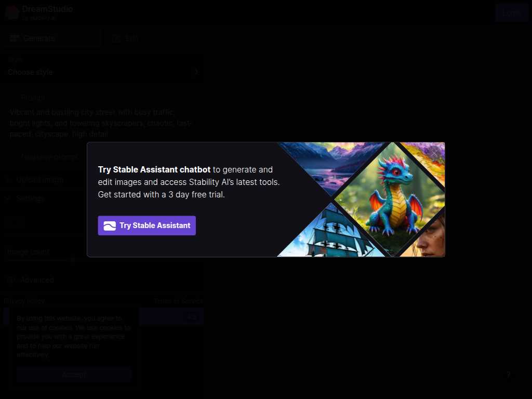Expand the Negative prompt section
Viewport: 532px width, 399px height.
49,156
